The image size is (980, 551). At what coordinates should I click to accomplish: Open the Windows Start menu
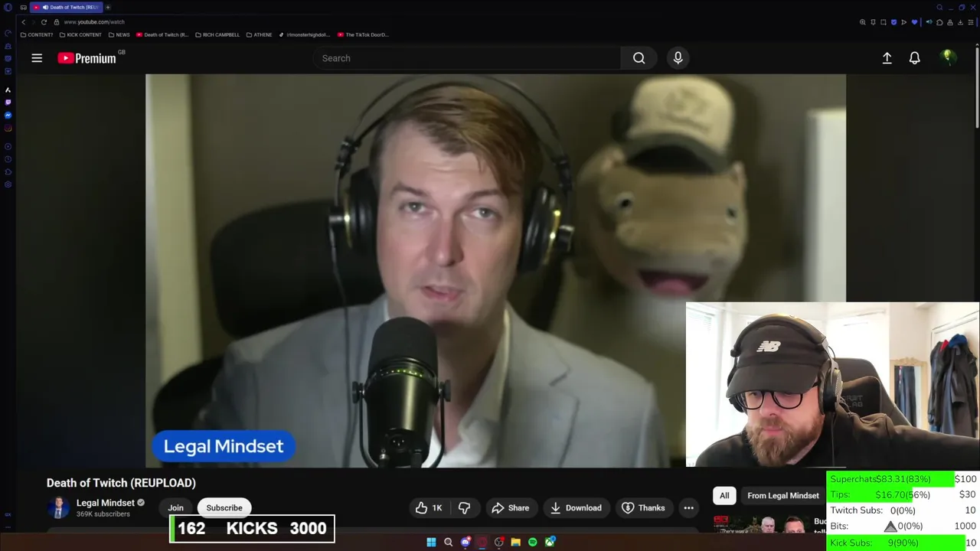tap(431, 542)
